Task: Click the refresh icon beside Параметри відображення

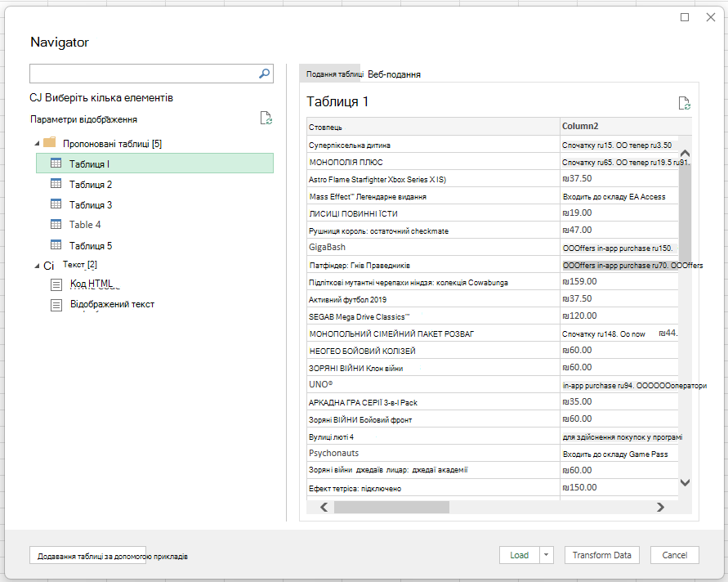Action: click(266, 118)
